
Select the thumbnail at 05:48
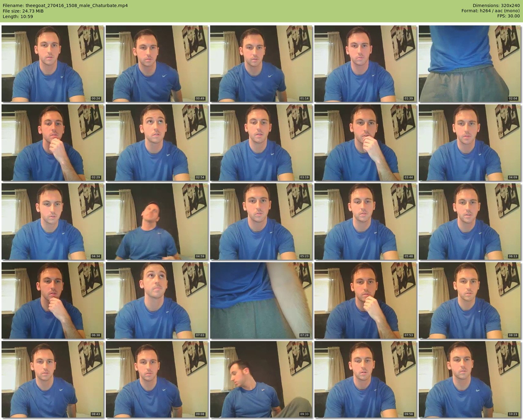point(365,221)
